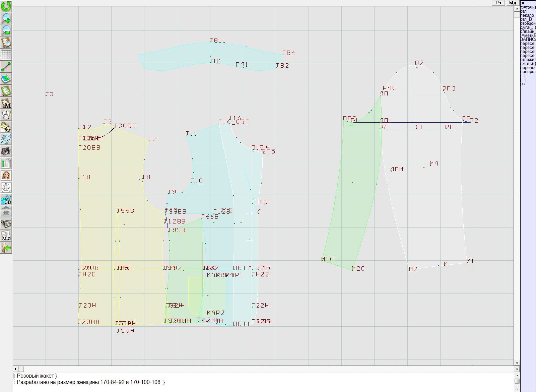Open the green spreadsheet table icon
Image resolution: width=536 pixels, height=392 pixels.
point(6,164)
